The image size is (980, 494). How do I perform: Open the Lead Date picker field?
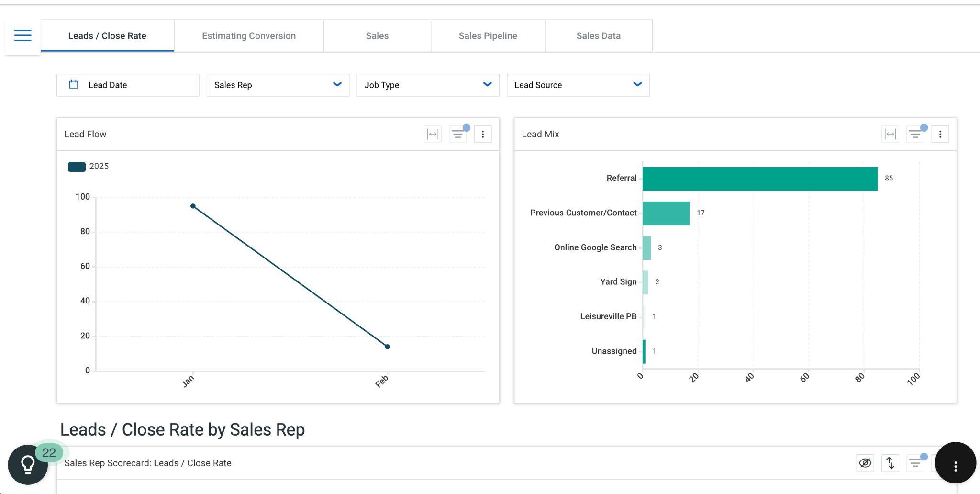[128, 85]
